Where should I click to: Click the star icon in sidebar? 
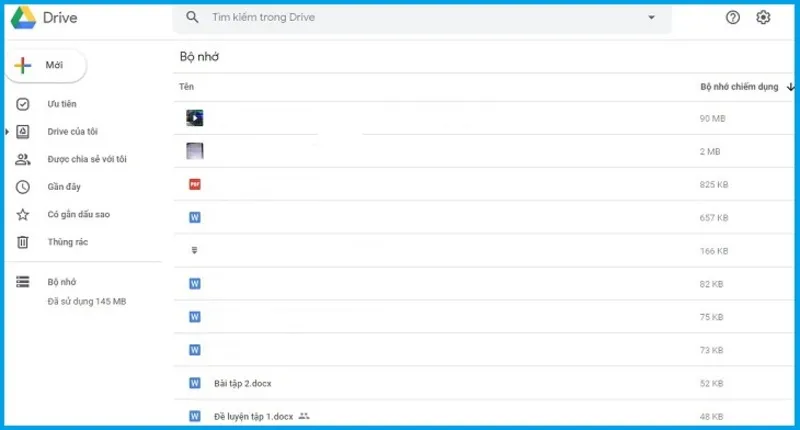22,215
